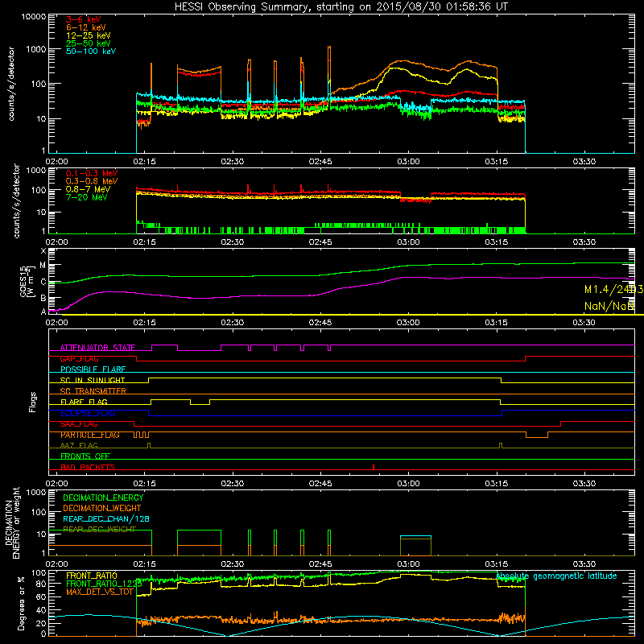Select the 50-100 keV legend label
Viewport: 644px width, 644px height.
91,52
